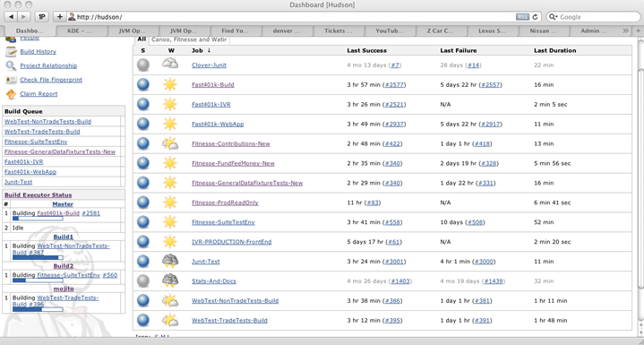Click the sun icon for Fitnesse-SuiteTestEnv row
Image resolution: width=644 pixels, height=345 pixels.
[169, 222]
